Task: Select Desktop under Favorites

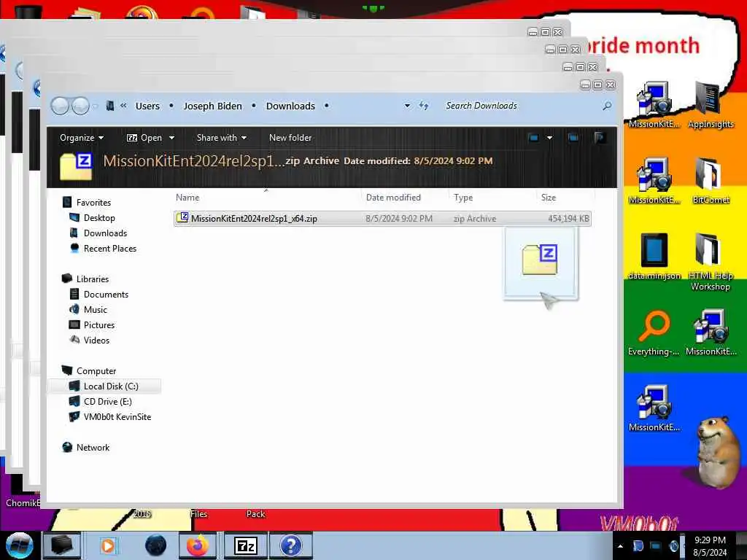Action: [x=93, y=217]
